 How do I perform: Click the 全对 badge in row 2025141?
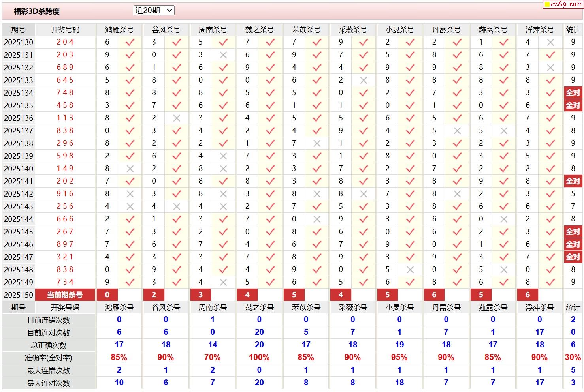pyautogui.click(x=573, y=181)
